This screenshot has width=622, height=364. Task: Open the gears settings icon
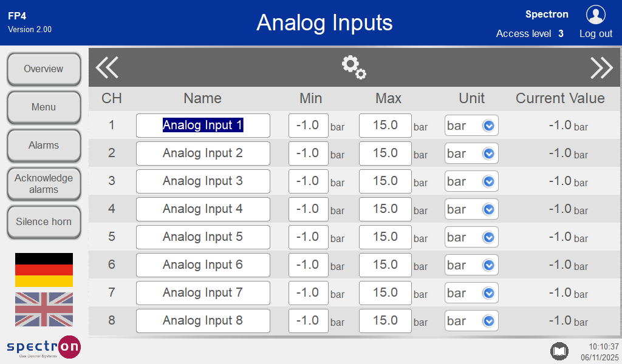point(354,67)
